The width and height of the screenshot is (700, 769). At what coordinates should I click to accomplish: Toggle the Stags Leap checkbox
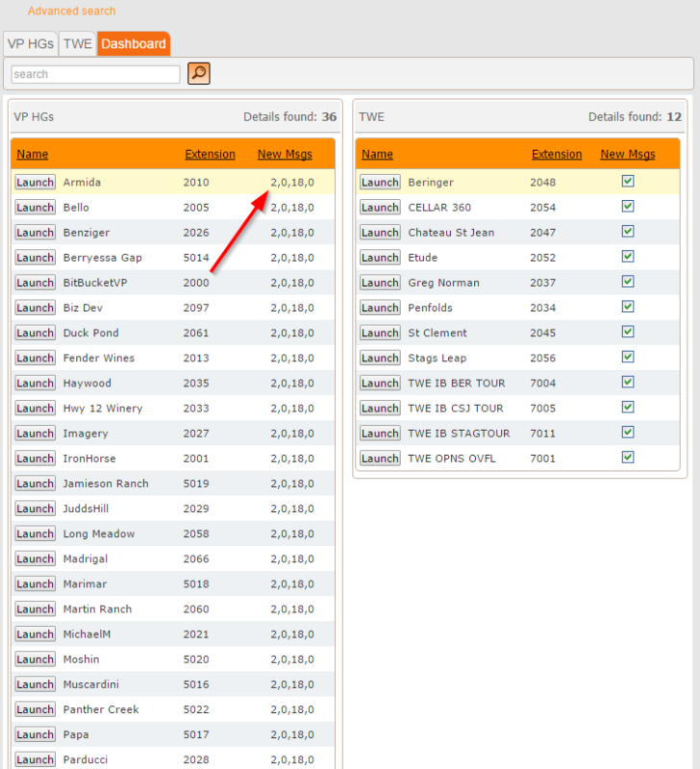(628, 357)
